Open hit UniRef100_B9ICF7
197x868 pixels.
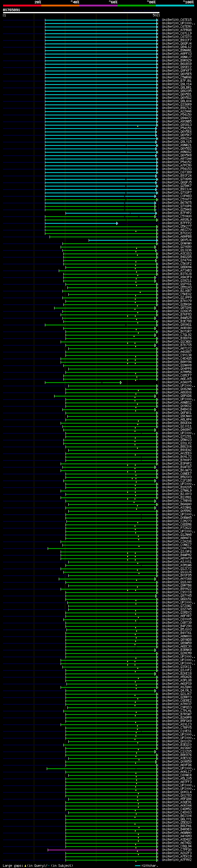(x=177, y=40)
